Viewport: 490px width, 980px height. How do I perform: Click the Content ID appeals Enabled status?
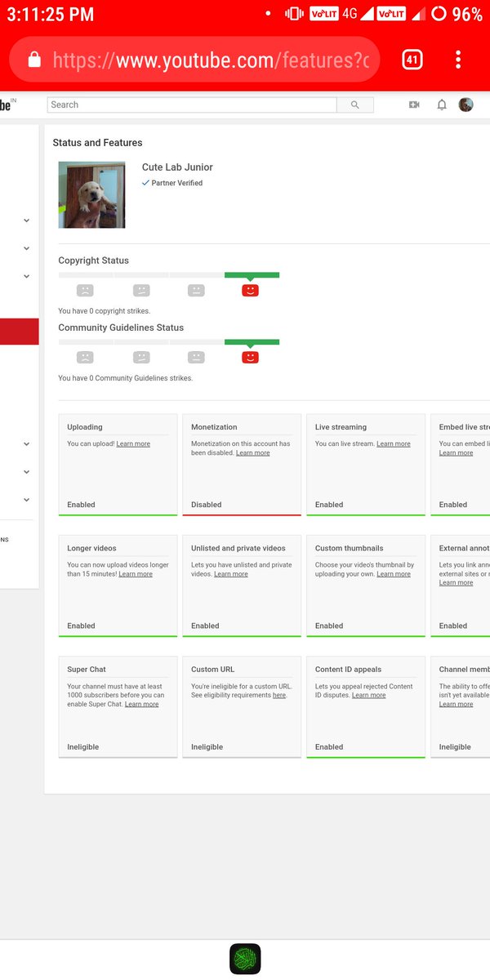coord(329,747)
